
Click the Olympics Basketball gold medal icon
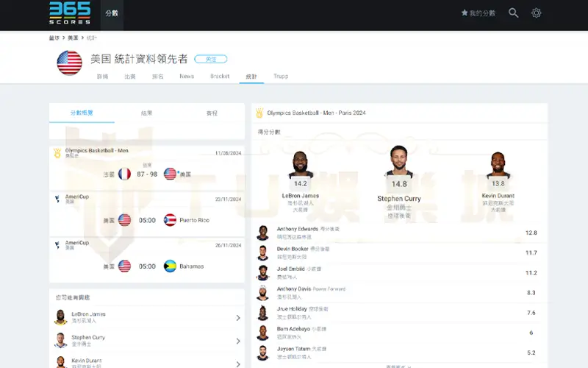259,113
